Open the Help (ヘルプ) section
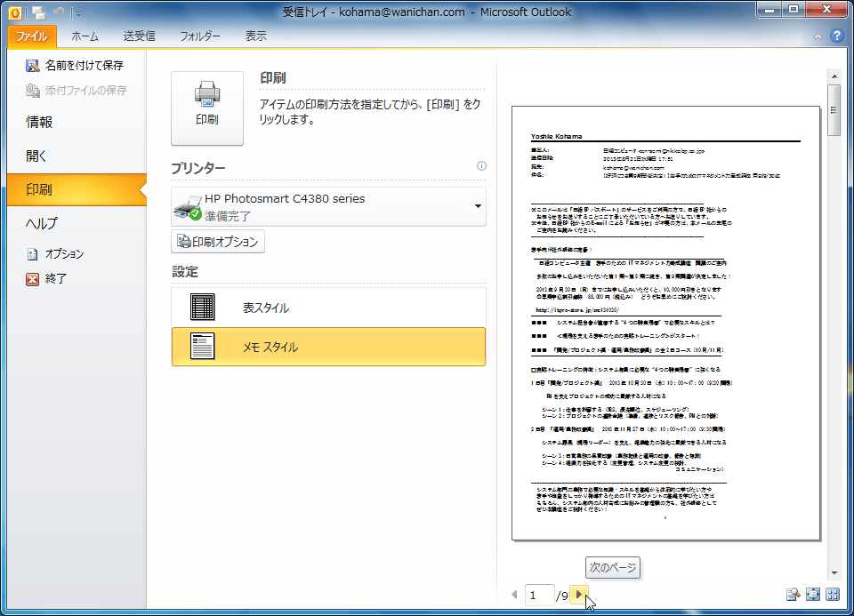This screenshot has width=854, height=616. (x=42, y=223)
